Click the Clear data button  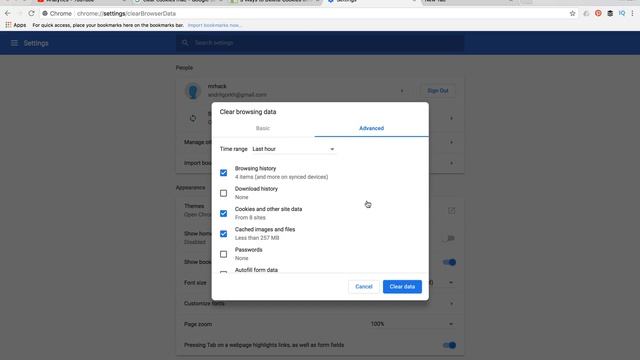pyautogui.click(x=402, y=287)
